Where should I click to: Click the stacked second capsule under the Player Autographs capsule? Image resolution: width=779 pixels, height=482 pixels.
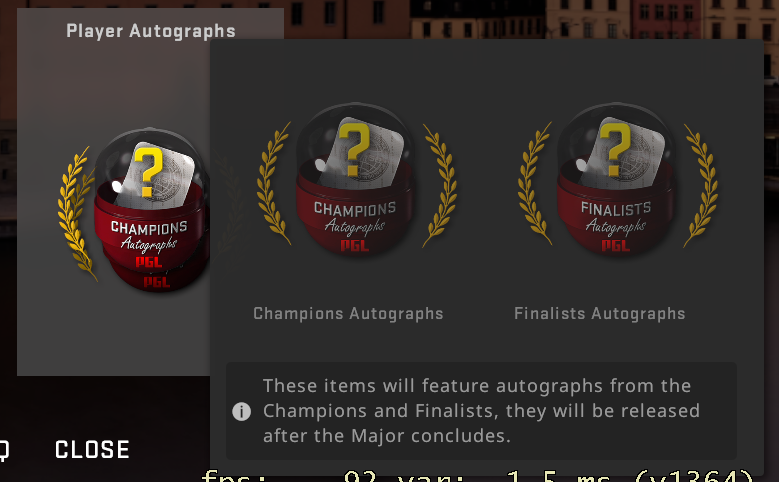pos(156,281)
